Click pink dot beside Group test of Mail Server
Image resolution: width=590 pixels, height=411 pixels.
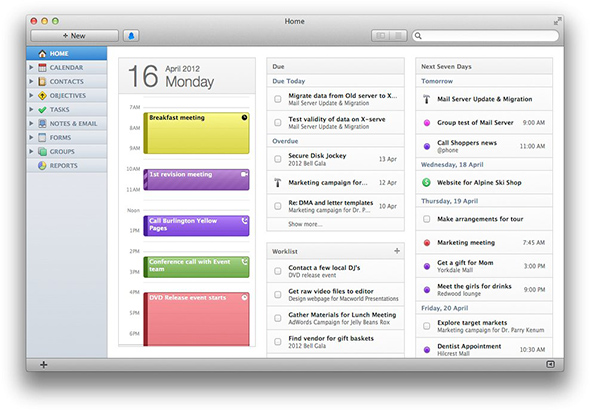(x=427, y=123)
